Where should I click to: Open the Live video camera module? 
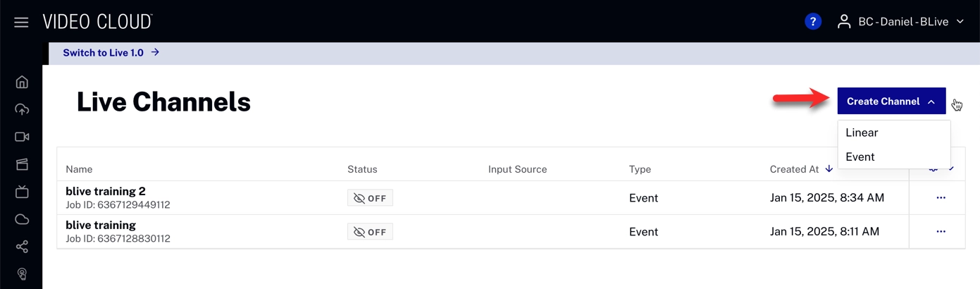(22, 137)
